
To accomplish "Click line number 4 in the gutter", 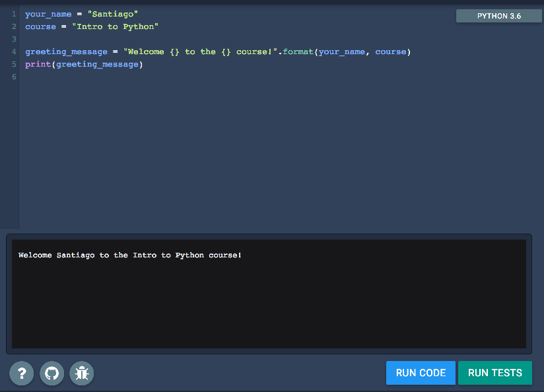I will tap(14, 51).
